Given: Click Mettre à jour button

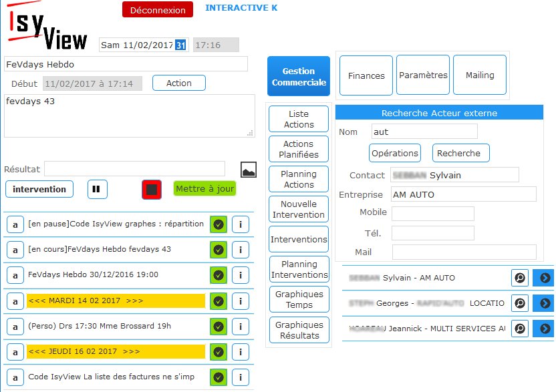Looking at the screenshot, I should [x=205, y=188].
